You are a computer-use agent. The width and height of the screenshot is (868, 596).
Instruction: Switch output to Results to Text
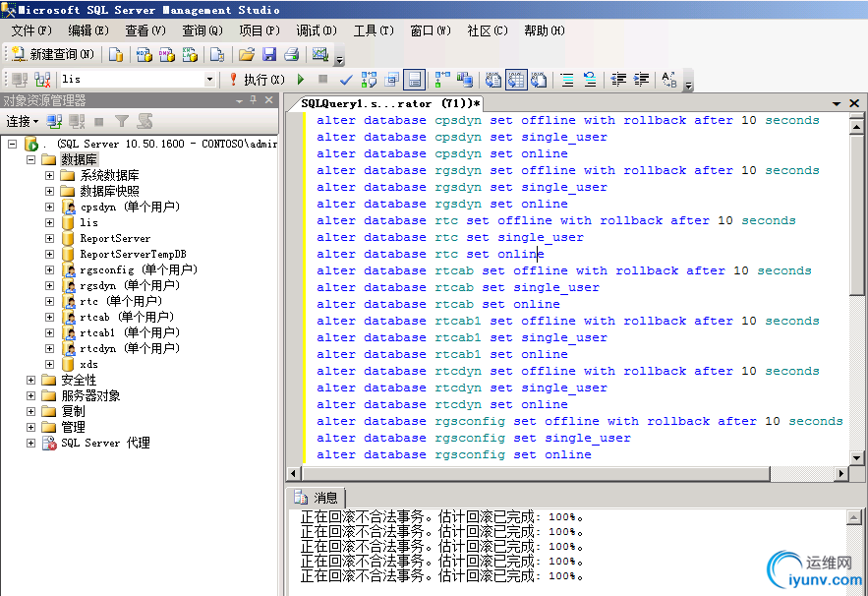click(492, 80)
